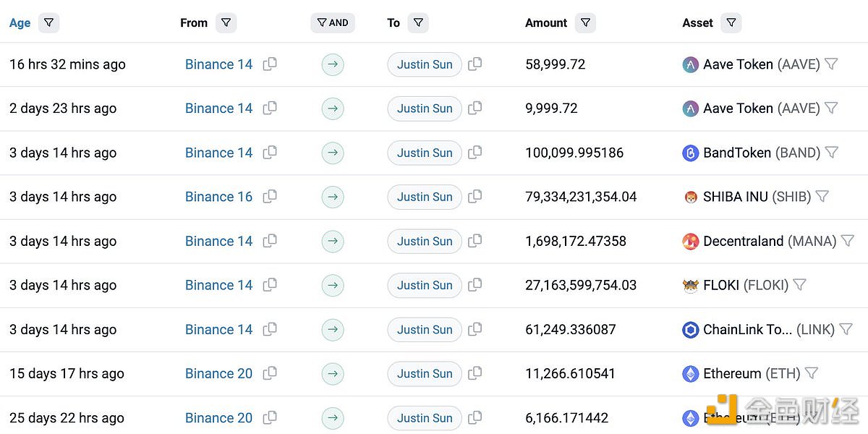Click the Decentraland logo icon
Viewport: 868px width, 434px height.
pyautogui.click(x=691, y=241)
